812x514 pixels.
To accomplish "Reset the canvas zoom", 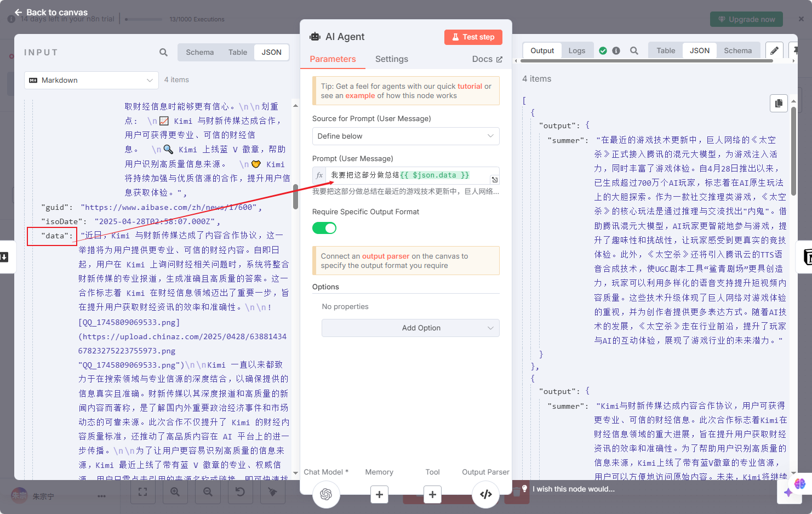I will click(x=240, y=492).
